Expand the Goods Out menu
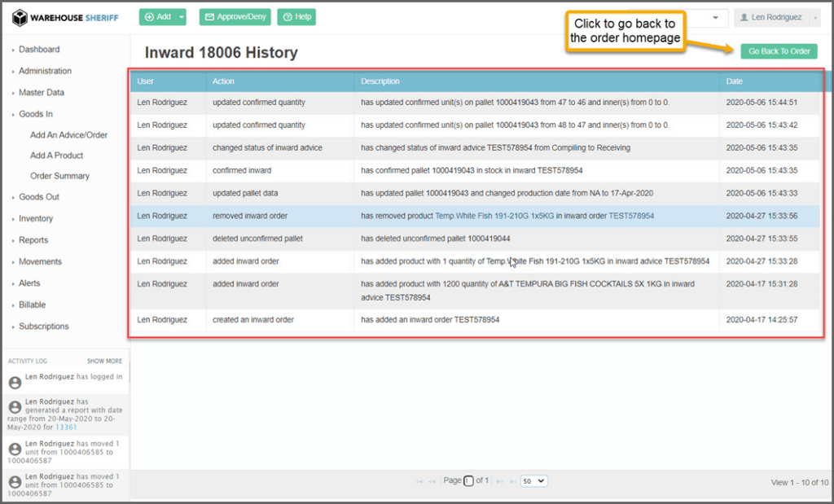This screenshot has height=504, width=834. 39,197
